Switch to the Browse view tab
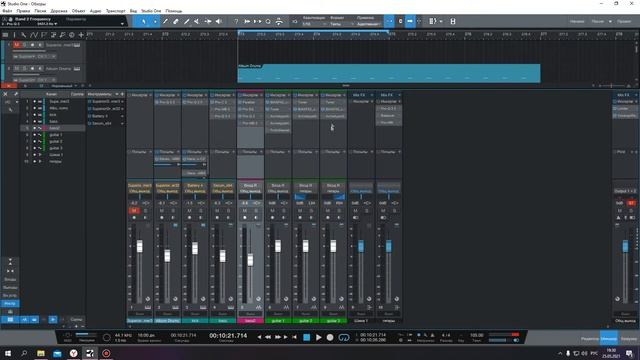Image resolution: width=640 pixels, height=360 pixels. pyautogui.click(x=628, y=338)
